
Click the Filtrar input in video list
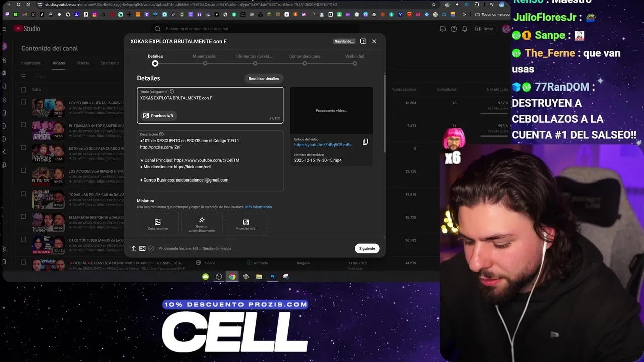pyautogui.click(x=41, y=77)
